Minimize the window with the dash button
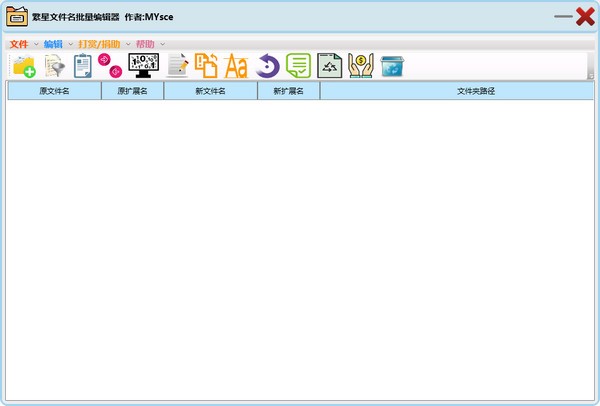 (x=563, y=16)
